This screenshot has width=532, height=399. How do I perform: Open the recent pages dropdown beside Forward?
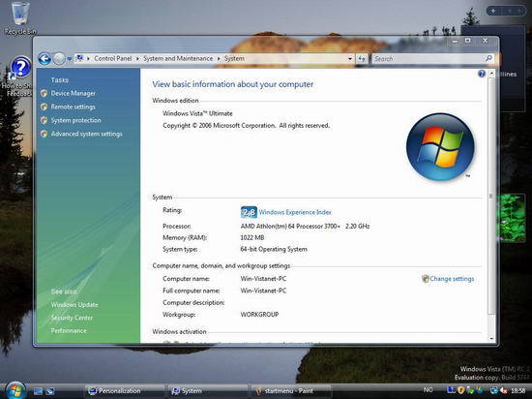pos(70,59)
